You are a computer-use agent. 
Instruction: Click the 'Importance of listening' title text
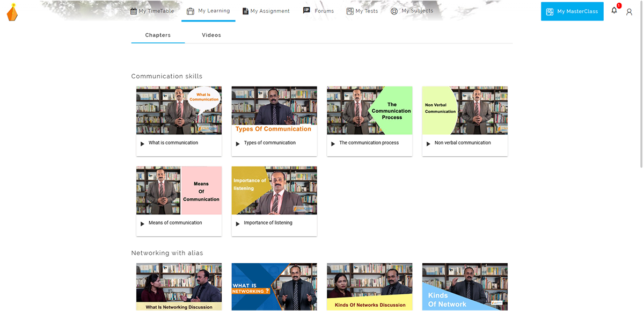[x=268, y=223]
